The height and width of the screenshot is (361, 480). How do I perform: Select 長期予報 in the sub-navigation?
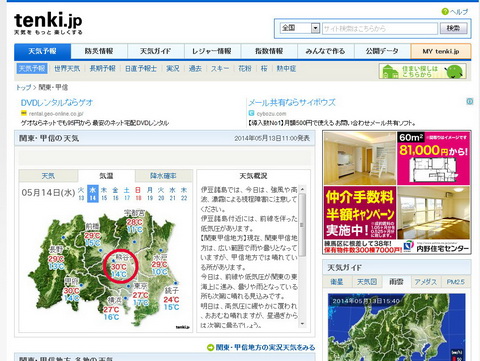102,69
